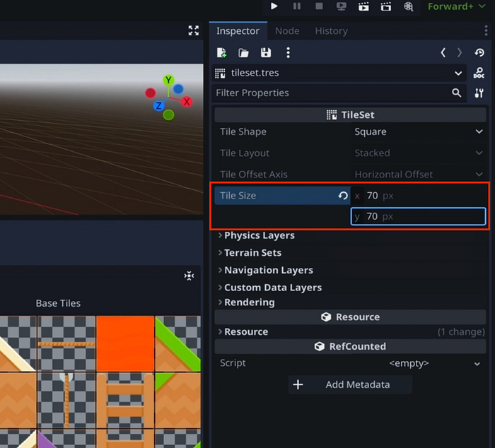Viewport: 495px width, 448px height.
Task: Switch to the Node tab
Action: 287,31
